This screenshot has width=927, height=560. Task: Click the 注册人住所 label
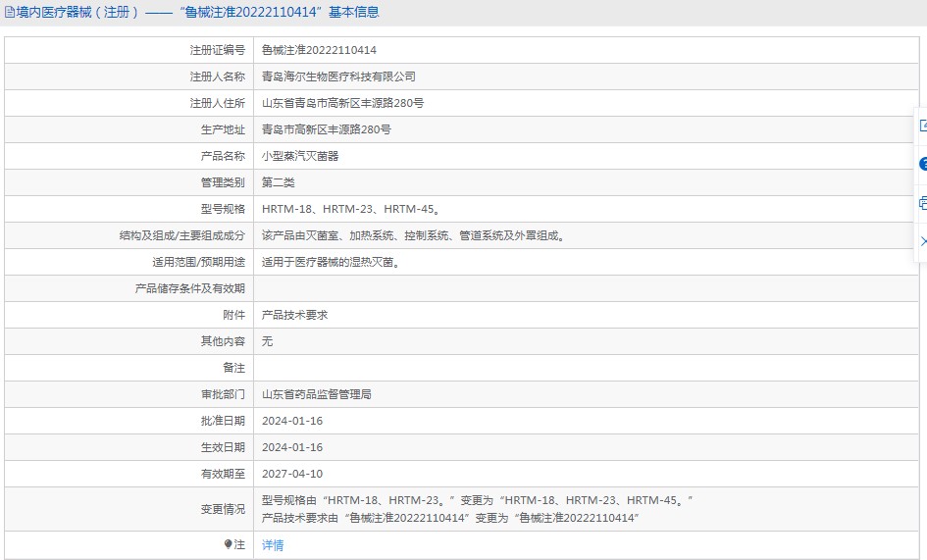[x=217, y=104]
